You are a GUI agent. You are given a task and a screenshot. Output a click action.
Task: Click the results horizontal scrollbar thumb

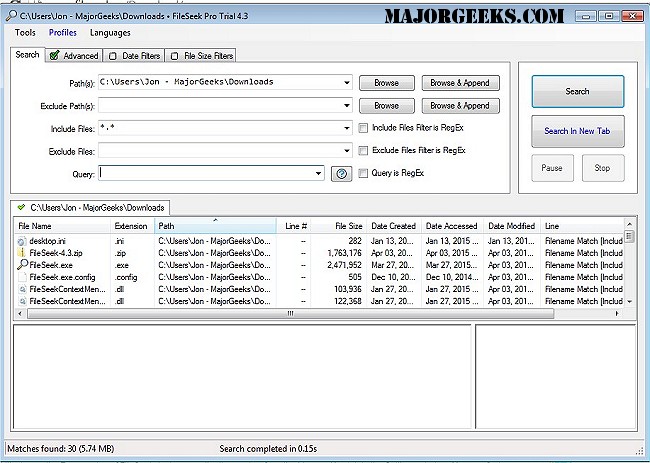[291, 314]
